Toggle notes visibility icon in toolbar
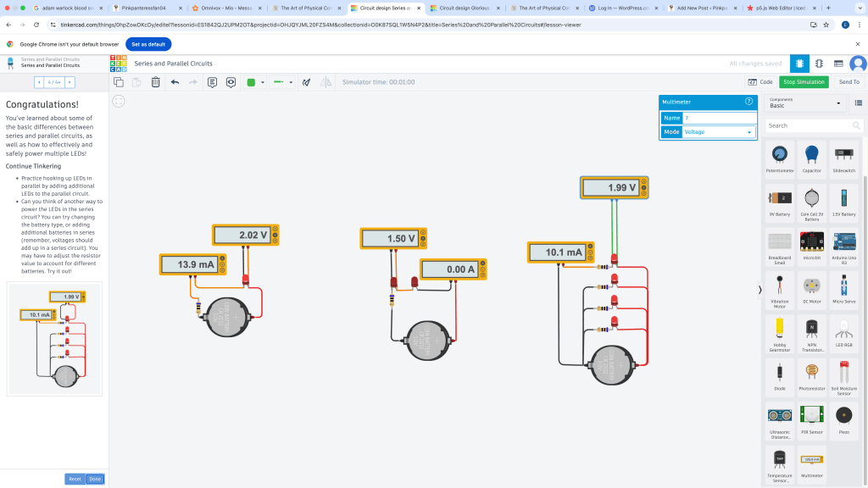The height and width of the screenshot is (488, 868). 231,82
